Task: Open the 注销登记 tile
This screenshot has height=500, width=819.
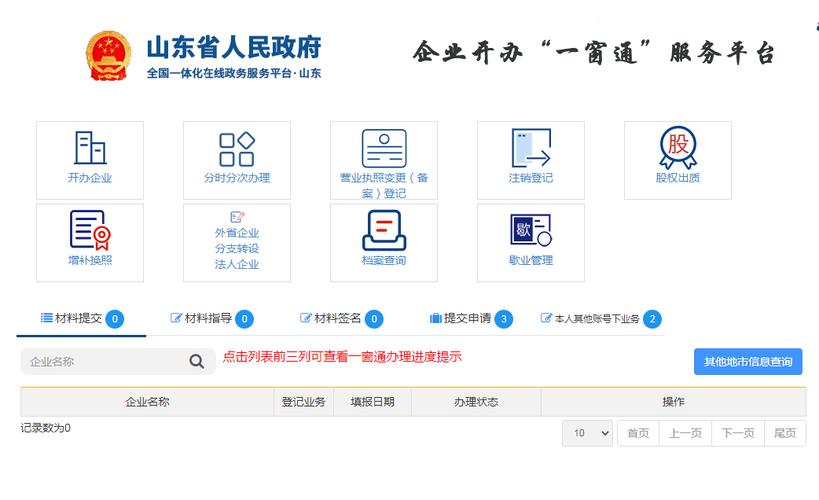Action: pyautogui.click(x=531, y=160)
